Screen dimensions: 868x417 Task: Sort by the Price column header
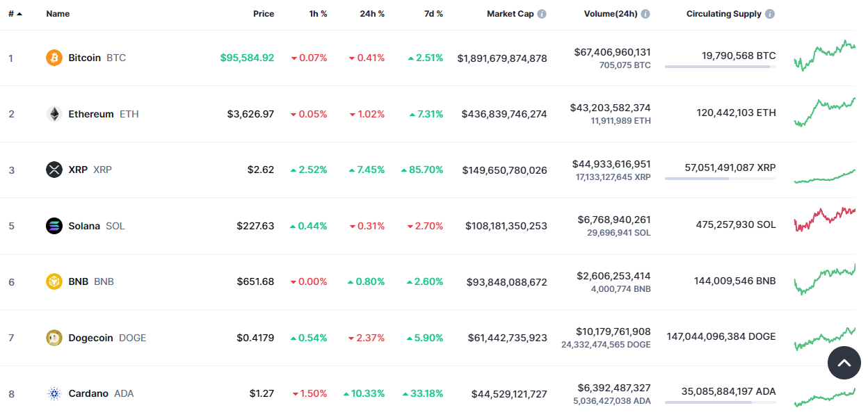click(264, 14)
